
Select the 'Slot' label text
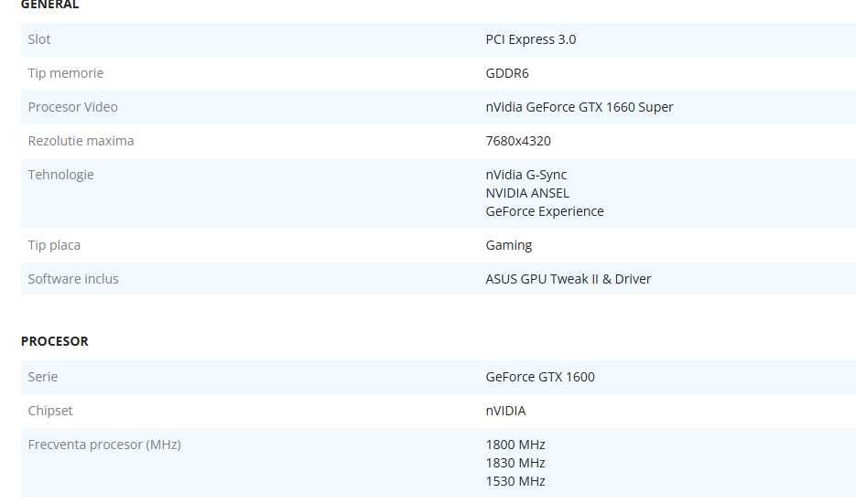pos(39,39)
